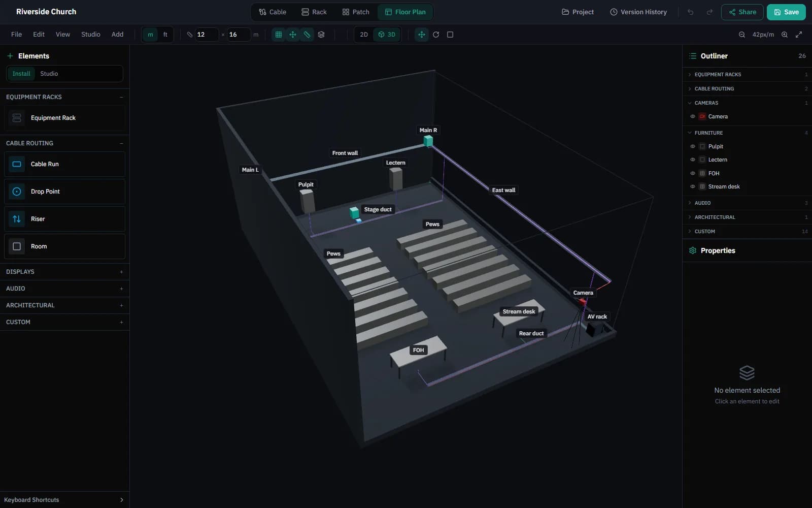
Task: Hide the FOH item in Outliner
Action: pyautogui.click(x=693, y=173)
